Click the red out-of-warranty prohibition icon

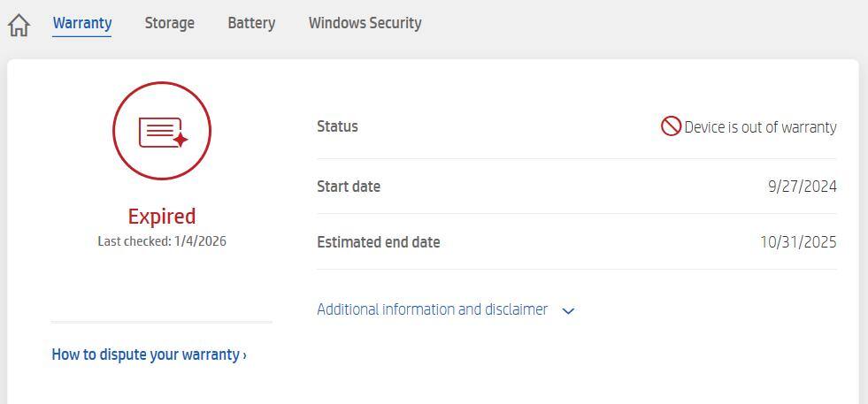pyautogui.click(x=671, y=126)
